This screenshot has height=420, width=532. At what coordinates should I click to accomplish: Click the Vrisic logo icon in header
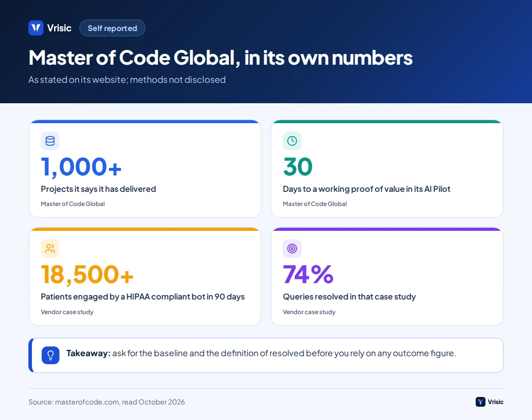(x=36, y=28)
